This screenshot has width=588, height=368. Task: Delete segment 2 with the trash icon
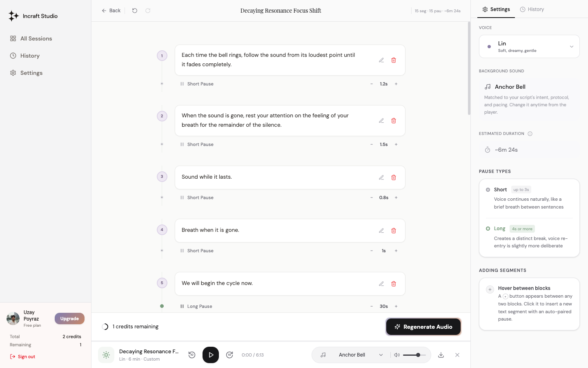(x=394, y=121)
